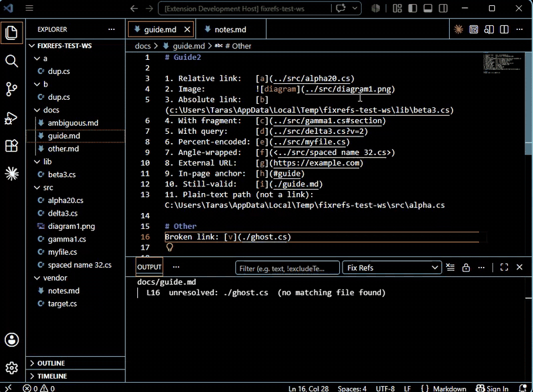The image size is (533, 392).
Task: Close the guide.md tab
Action: 187,29
